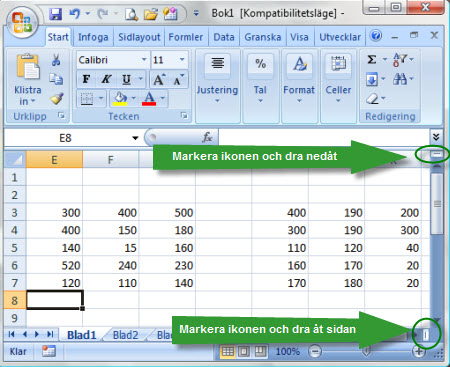Select the Blad1 sheet tab
Image resolution: width=450 pixels, height=367 pixels.
pos(81,335)
